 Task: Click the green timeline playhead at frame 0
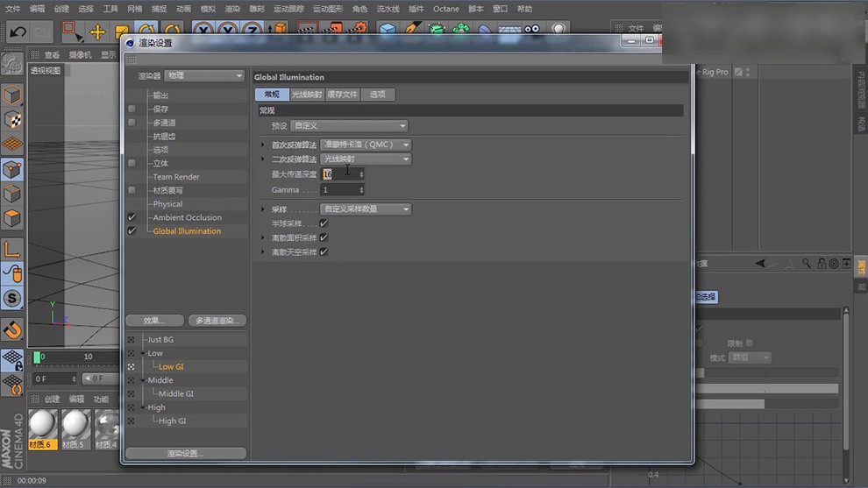tap(38, 357)
